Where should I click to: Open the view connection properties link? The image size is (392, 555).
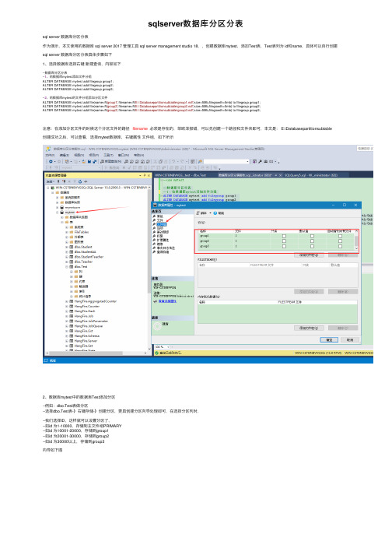tap(167, 301)
